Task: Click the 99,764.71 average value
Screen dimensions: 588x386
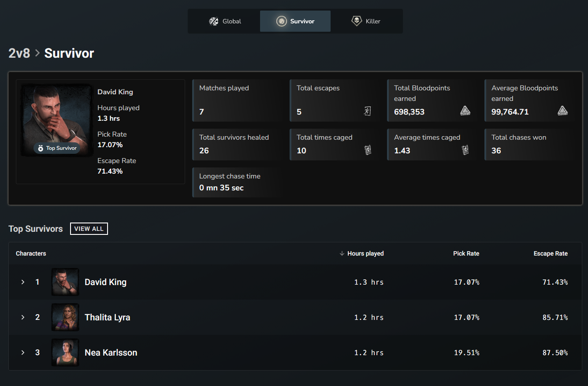Action: pyautogui.click(x=510, y=112)
